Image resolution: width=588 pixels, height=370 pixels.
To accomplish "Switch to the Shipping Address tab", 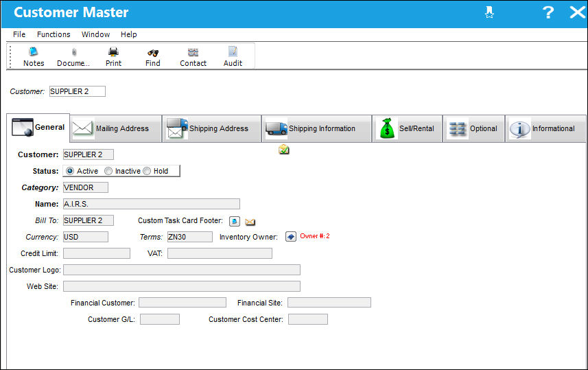I will [212, 129].
